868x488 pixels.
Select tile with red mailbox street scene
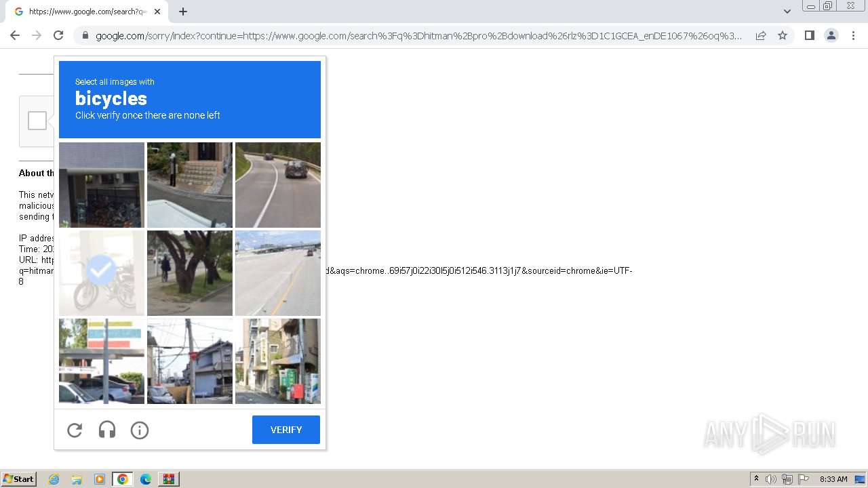click(278, 361)
